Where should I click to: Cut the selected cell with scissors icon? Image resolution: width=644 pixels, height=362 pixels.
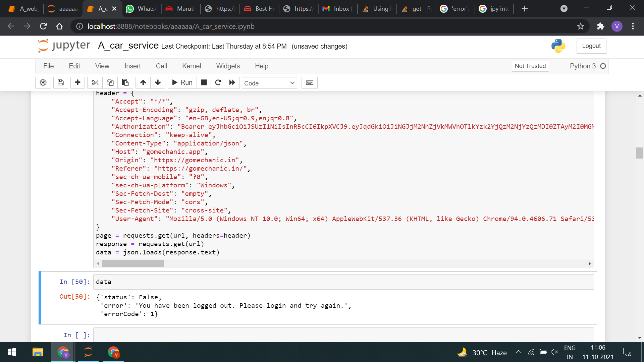pyautogui.click(x=95, y=82)
